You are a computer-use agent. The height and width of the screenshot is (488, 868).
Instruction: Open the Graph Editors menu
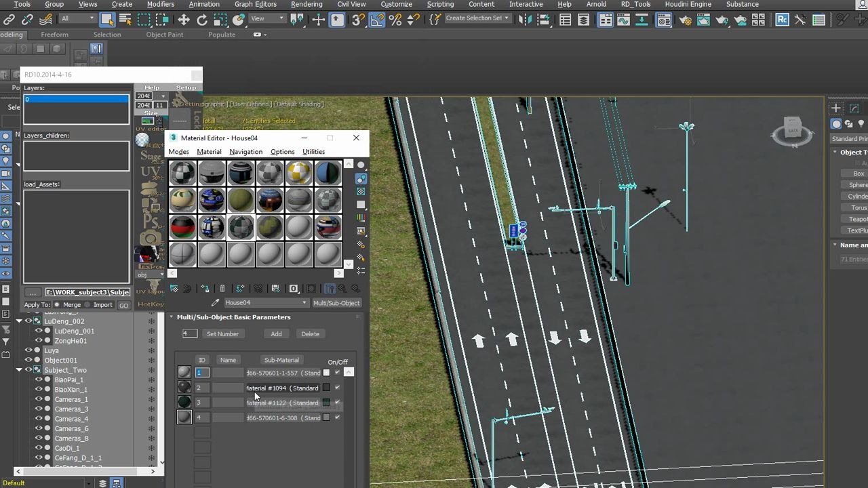(x=255, y=4)
